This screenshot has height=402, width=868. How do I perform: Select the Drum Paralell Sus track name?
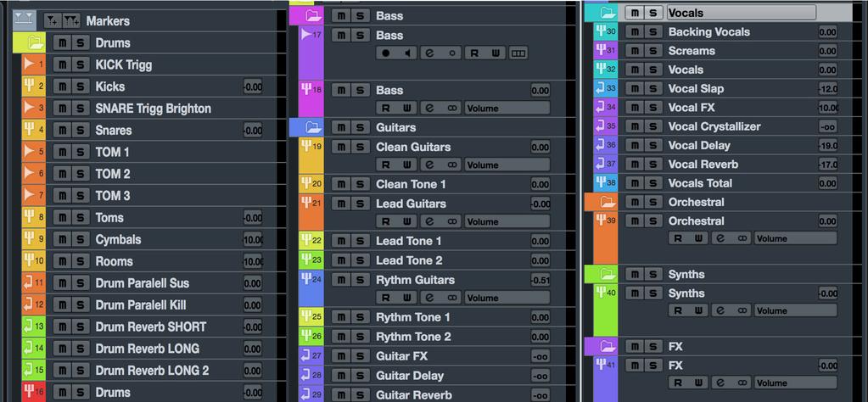[143, 283]
